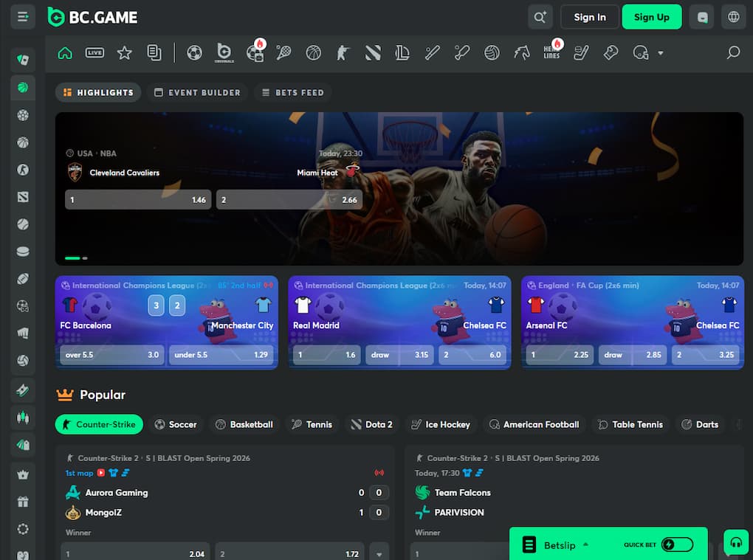Bet on Miami Heat at 2.66
Image resolution: width=753 pixels, height=560 pixels.
point(289,200)
